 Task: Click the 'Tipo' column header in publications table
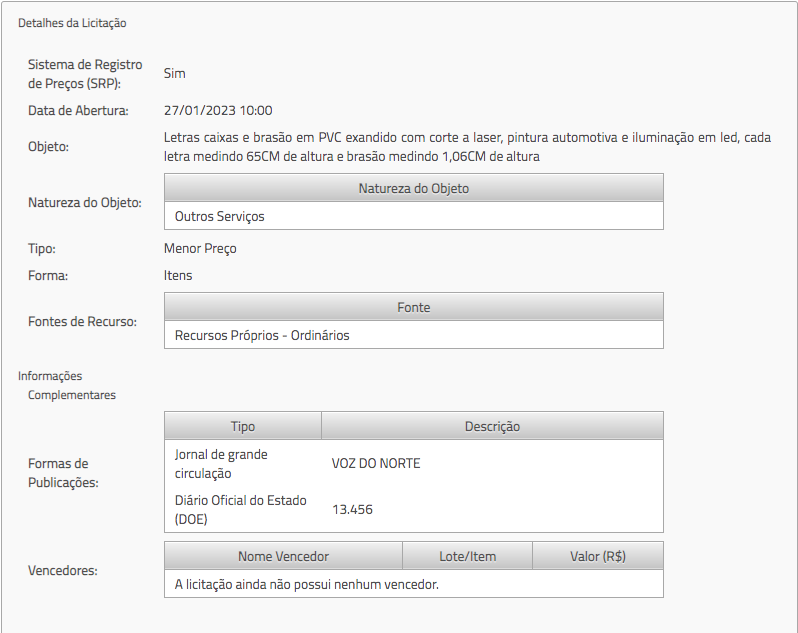point(243,426)
